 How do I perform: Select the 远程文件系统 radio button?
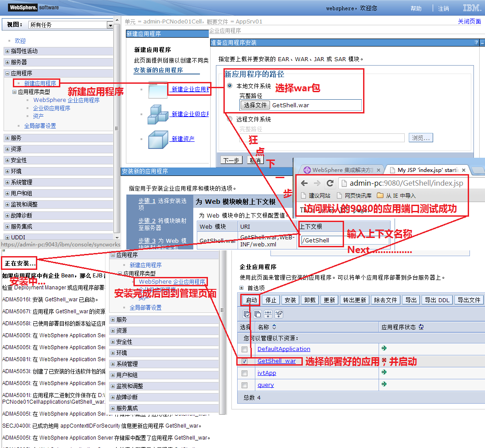coord(230,119)
